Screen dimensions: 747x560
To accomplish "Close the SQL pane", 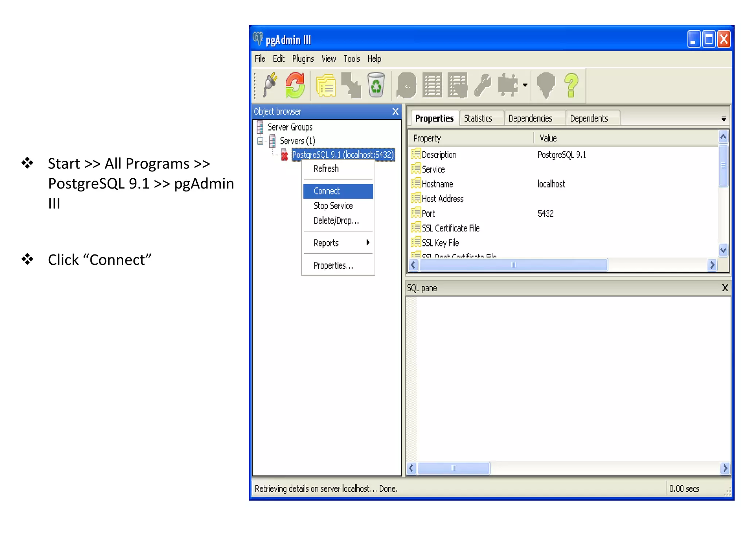I will coord(725,288).
